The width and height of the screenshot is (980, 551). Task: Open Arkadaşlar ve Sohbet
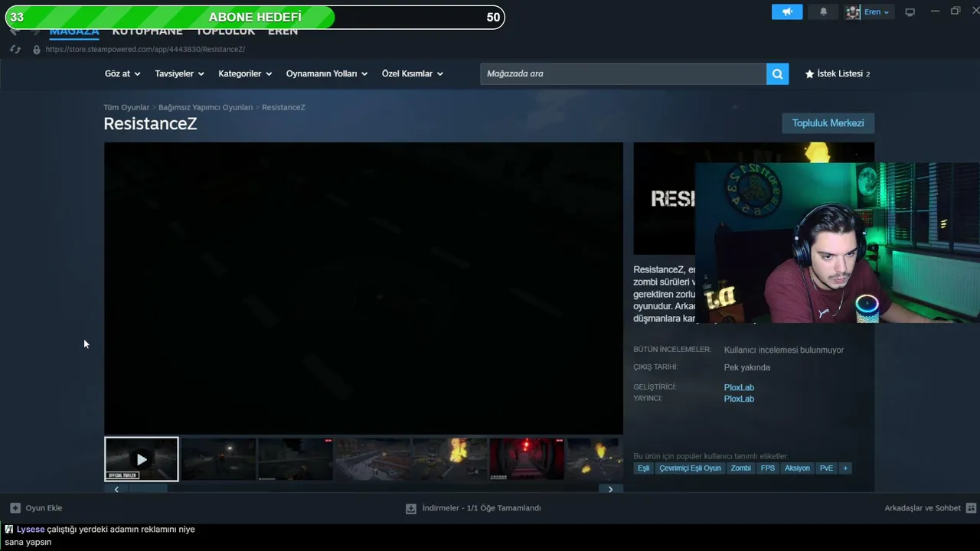(929, 508)
